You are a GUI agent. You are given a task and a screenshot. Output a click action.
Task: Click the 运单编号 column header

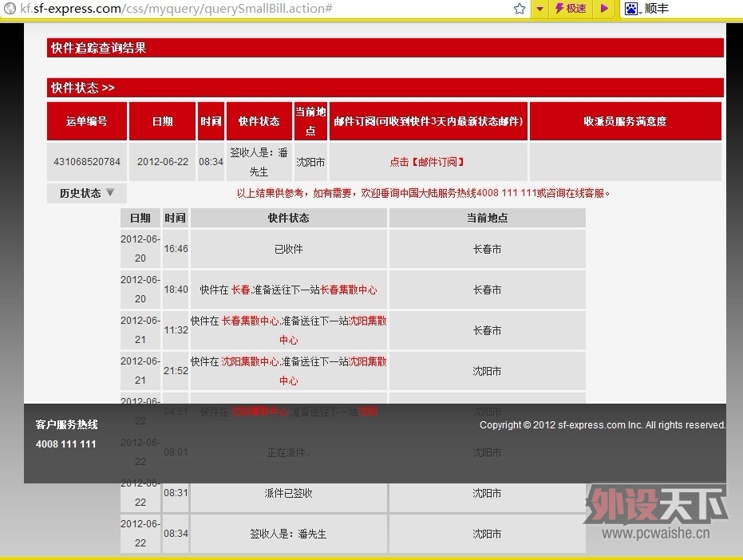pyautogui.click(x=87, y=121)
